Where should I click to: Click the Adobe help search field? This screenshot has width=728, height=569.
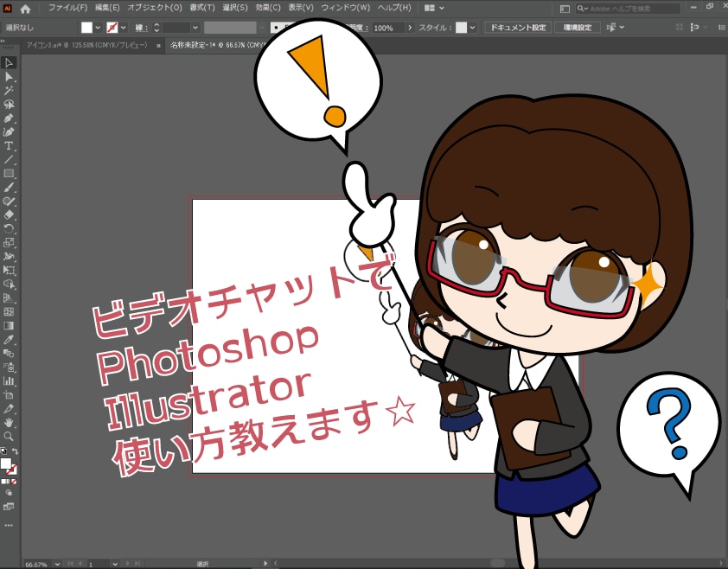[629, 9]
